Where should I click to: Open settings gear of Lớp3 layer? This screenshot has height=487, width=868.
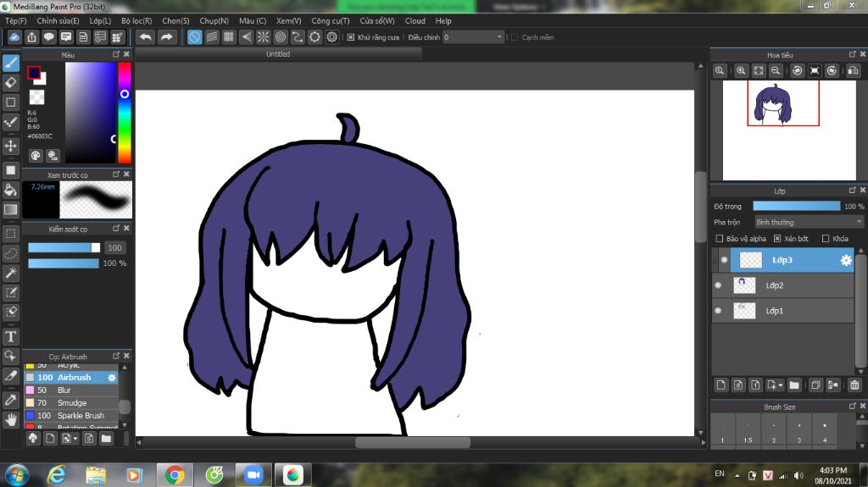click(x=846, y=260)
